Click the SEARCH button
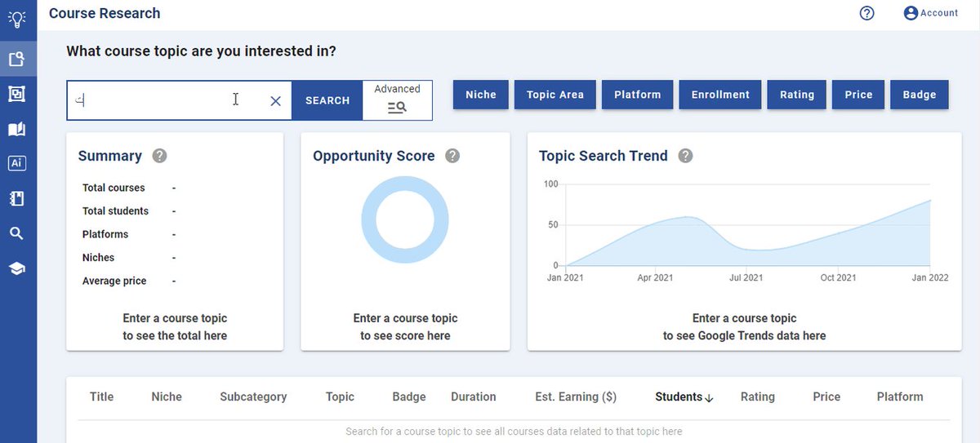 tap(327, 100)
